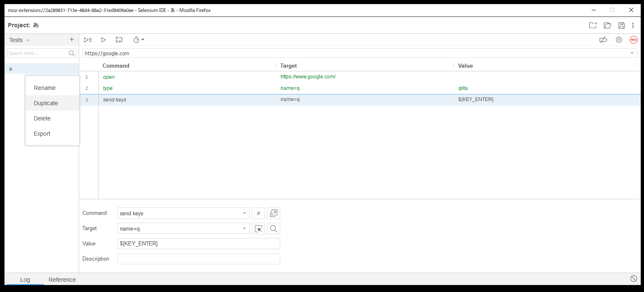644x292 pixels.
Task: Click ${KEY_ENTER} value in table row 3
Action: point(476,99)
